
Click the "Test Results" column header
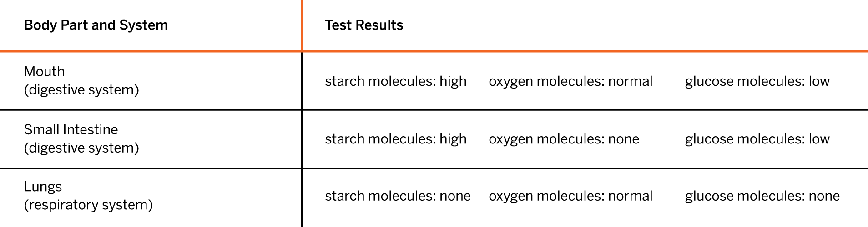coord(364,25)
